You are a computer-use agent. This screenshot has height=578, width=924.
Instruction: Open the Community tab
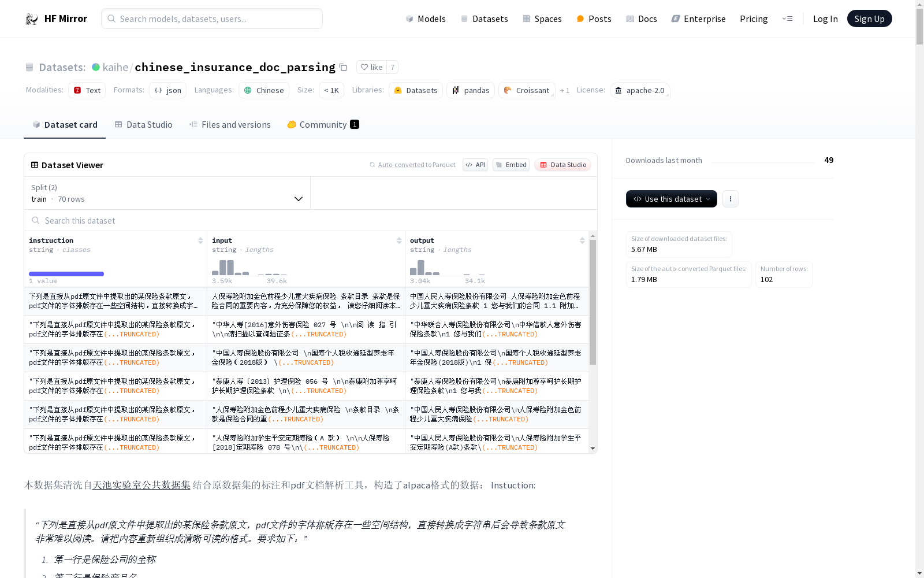323,124
